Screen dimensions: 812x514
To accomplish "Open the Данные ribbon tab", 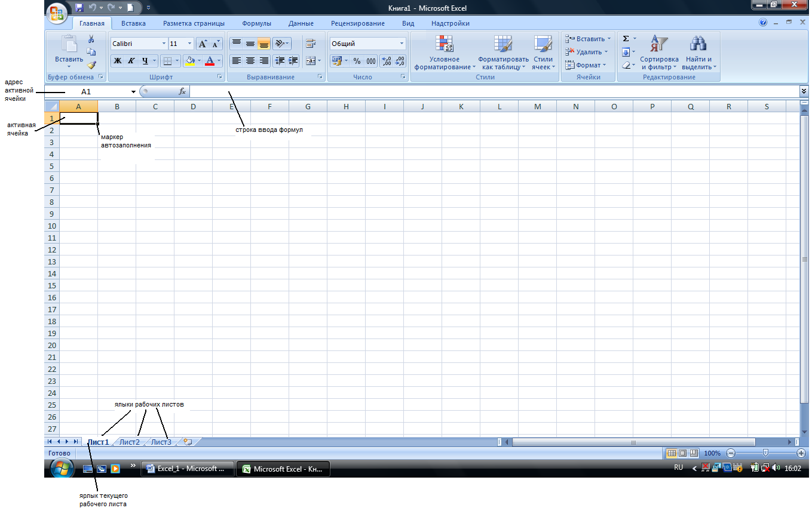I will click(301, 23).
